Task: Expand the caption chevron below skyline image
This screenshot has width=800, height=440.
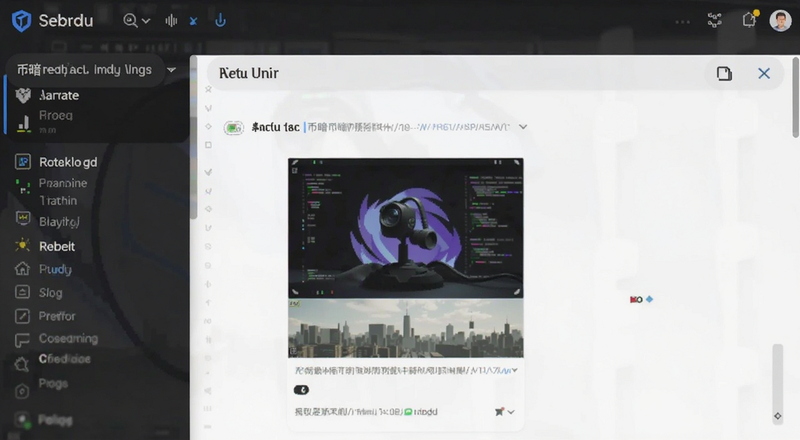Action: click(x=515, y=370)
